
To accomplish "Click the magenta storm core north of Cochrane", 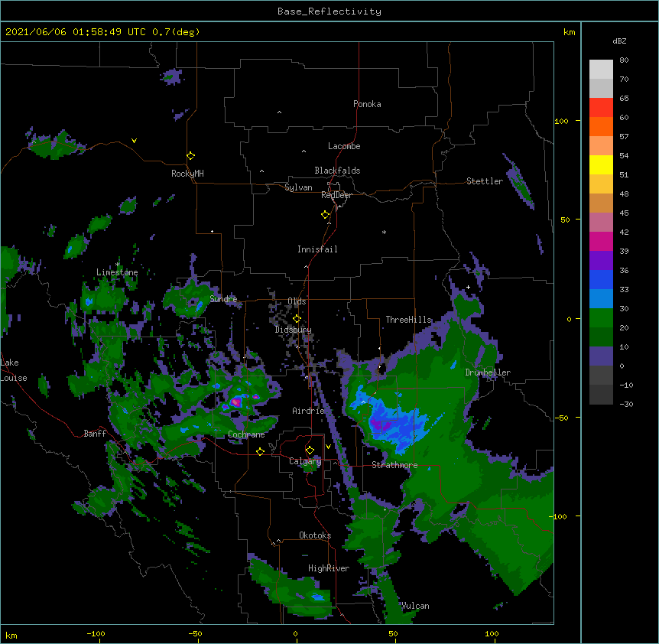I will point(235,402).
